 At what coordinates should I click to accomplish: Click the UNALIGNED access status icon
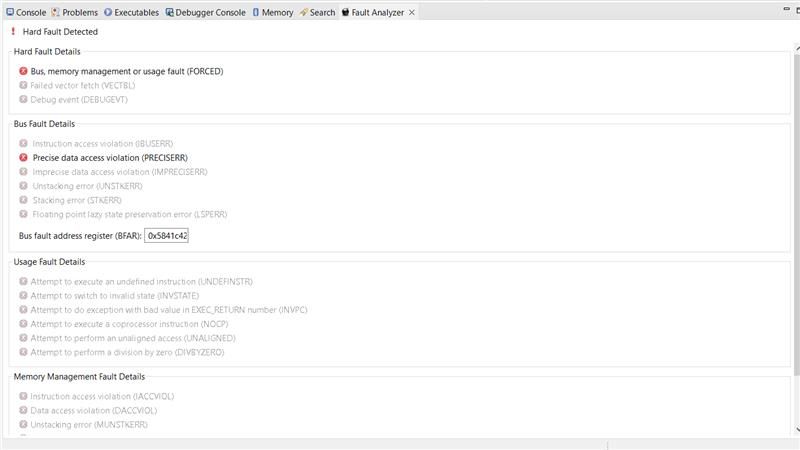click(x=23, y=338)
